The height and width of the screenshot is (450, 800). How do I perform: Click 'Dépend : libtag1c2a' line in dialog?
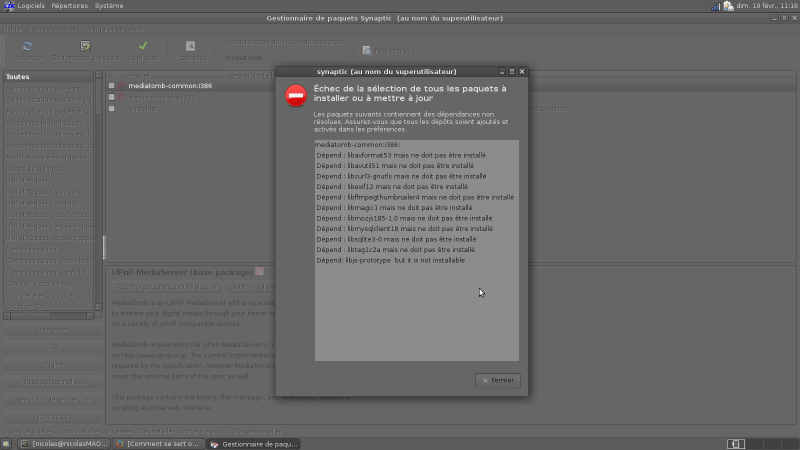pos(395,249)
